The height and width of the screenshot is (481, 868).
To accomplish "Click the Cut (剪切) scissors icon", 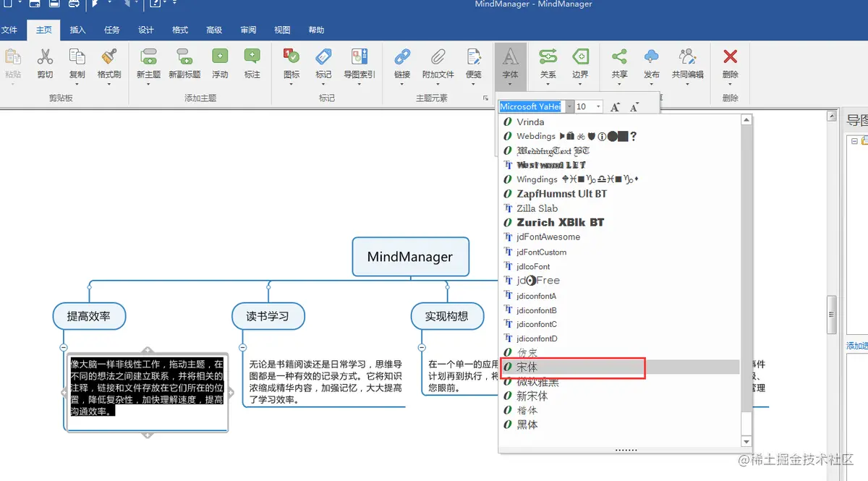I will point(45,57).
